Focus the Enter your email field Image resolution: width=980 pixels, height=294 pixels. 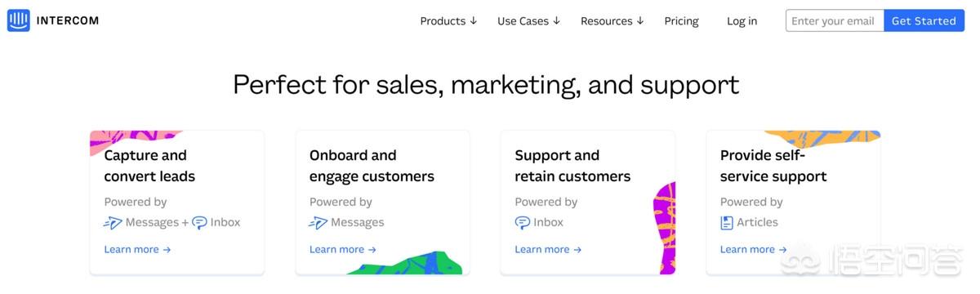(835, 21)
